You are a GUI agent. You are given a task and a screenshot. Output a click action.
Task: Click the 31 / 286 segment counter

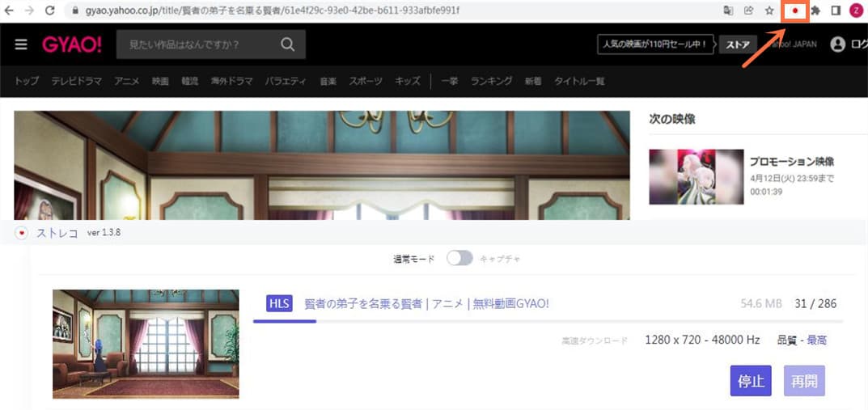[x=815, y=303]
